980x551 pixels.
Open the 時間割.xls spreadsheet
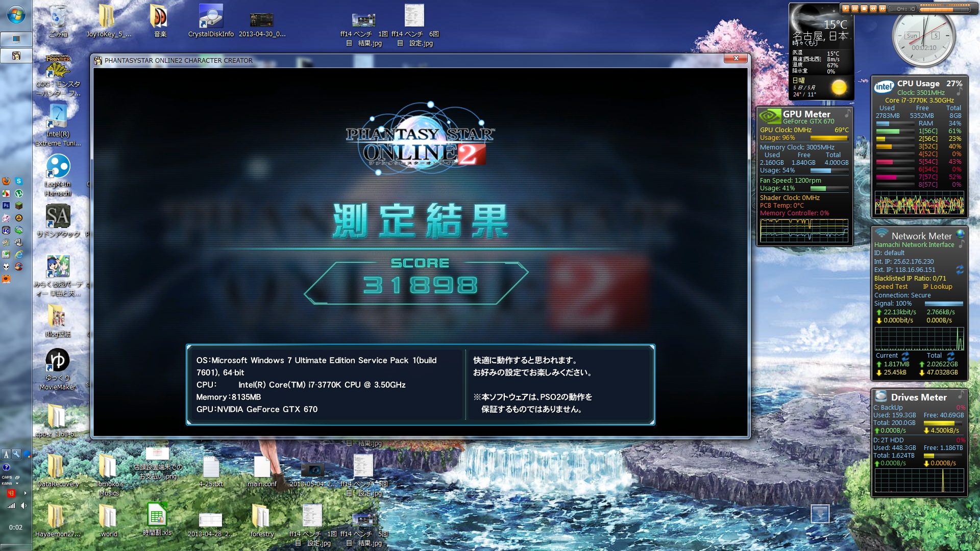click(157, 519)
